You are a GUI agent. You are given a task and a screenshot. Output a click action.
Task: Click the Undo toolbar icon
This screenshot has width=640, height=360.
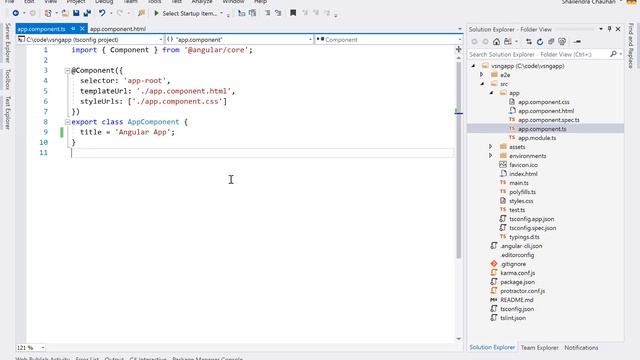102,13
